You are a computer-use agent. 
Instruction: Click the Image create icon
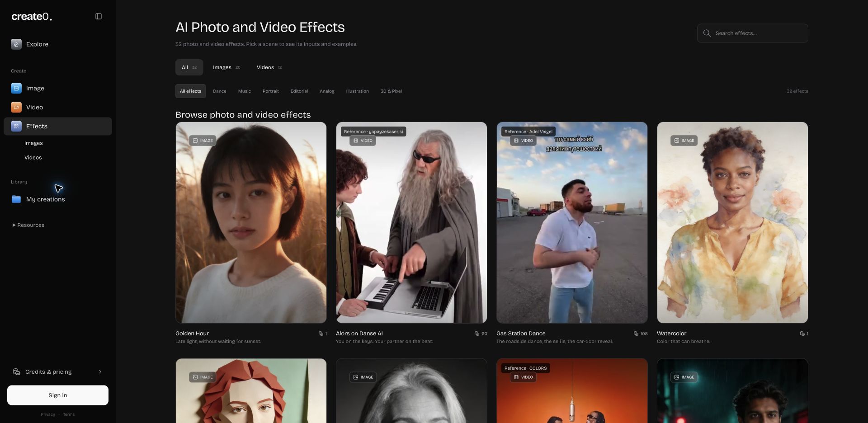coord(16,88)
